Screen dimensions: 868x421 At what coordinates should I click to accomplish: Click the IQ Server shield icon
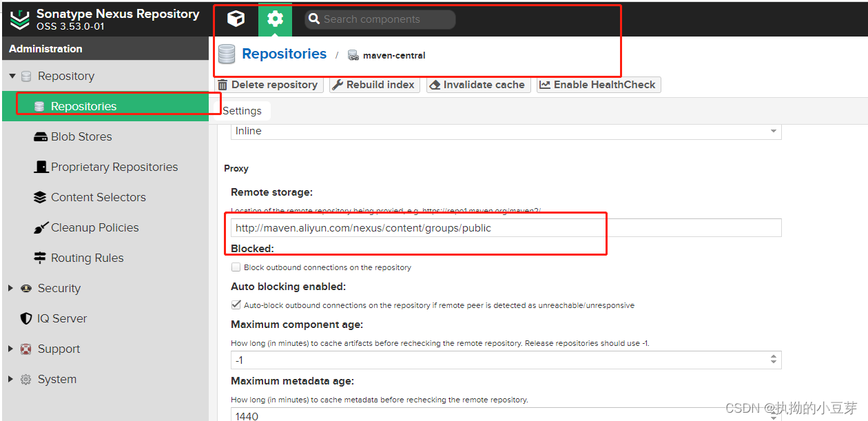[x=26, y=318]
